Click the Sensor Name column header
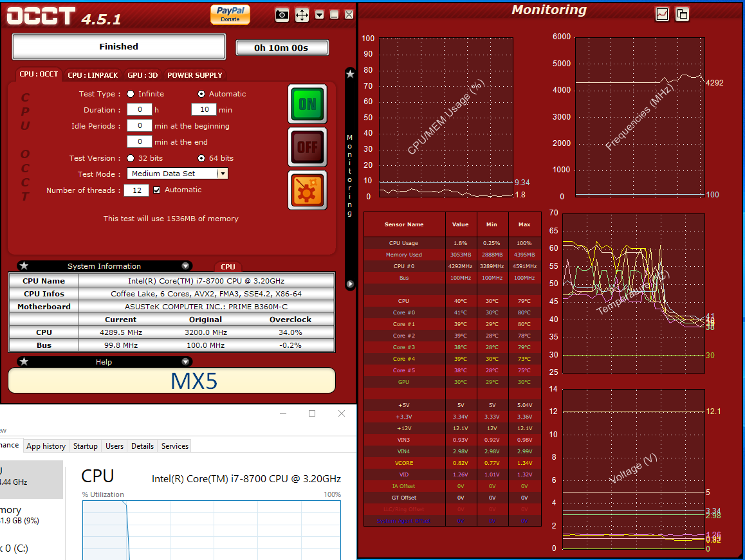Screen dimensions: 745x560 click(x=404, y=224)
